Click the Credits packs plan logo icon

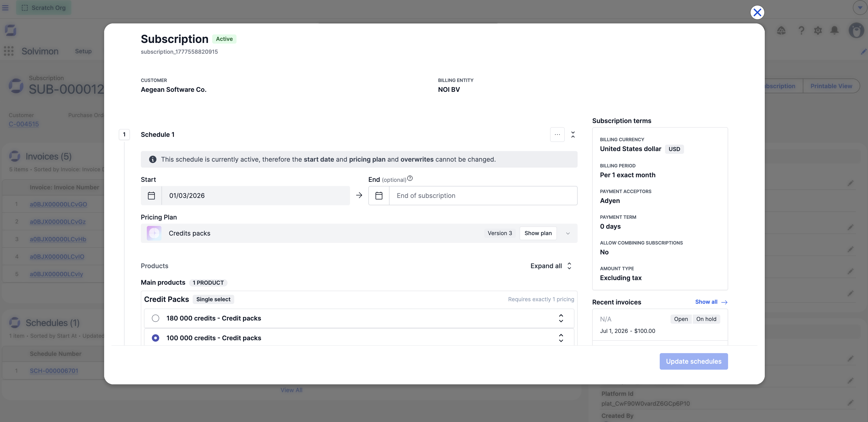(154, 233)
